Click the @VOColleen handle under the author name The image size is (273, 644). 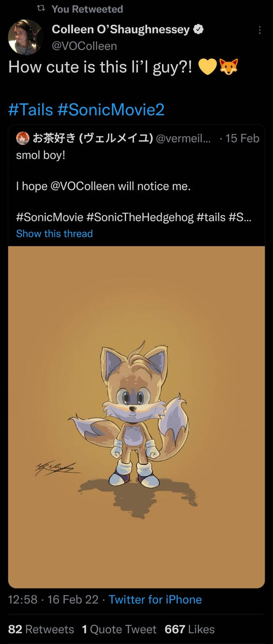point(84,46)
